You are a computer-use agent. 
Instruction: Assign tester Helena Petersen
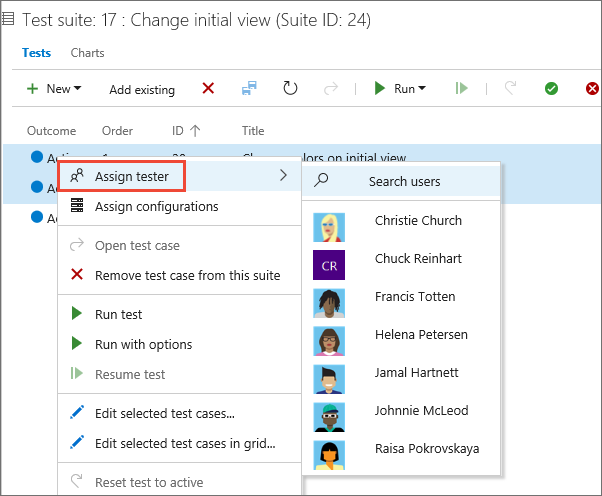coord(420,334)
